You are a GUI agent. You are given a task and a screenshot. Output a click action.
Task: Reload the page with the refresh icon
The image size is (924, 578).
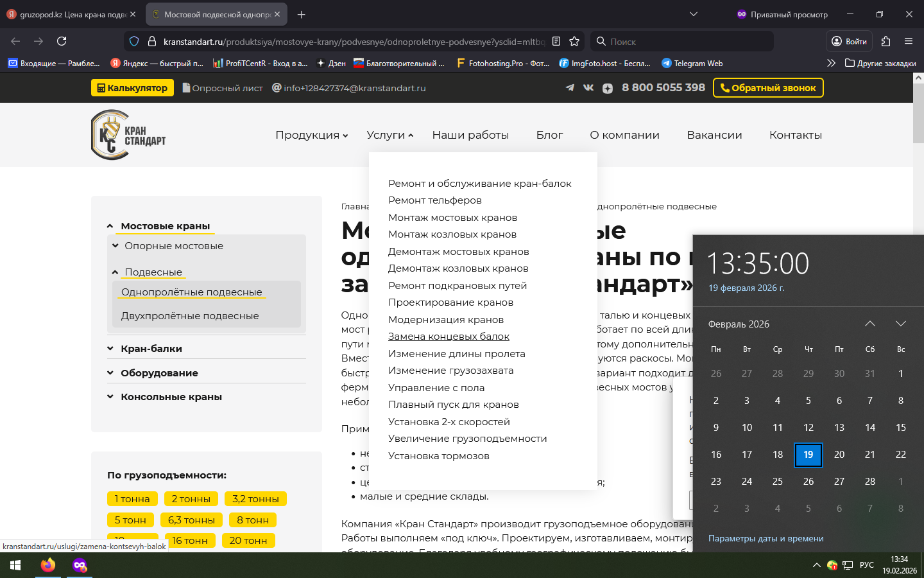(x=62, y=41)
